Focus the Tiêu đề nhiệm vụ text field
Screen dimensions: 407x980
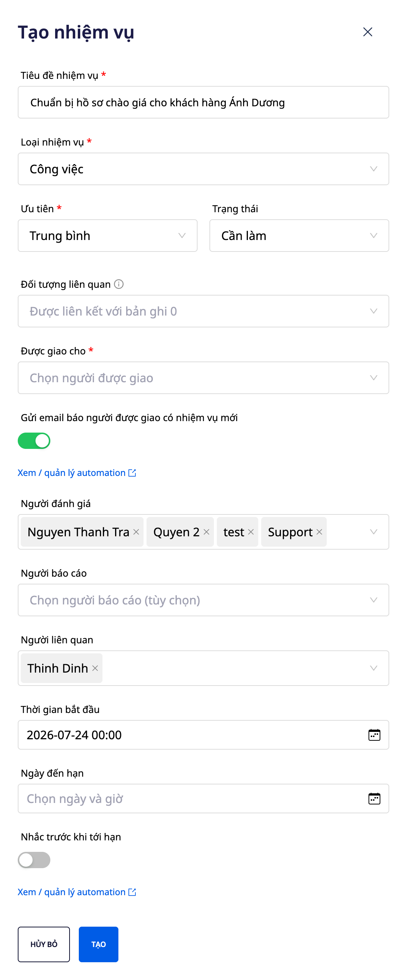[203, 102]
